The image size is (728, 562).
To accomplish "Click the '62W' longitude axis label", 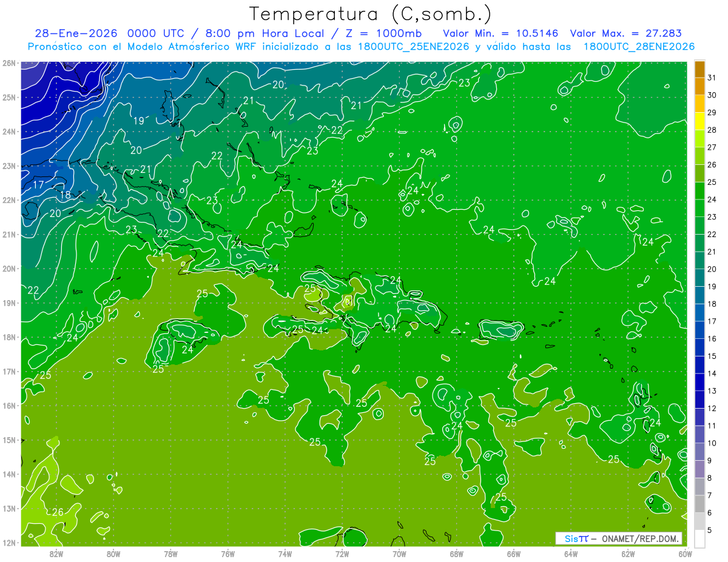I will pyautogui.click(x=628, y=554).
